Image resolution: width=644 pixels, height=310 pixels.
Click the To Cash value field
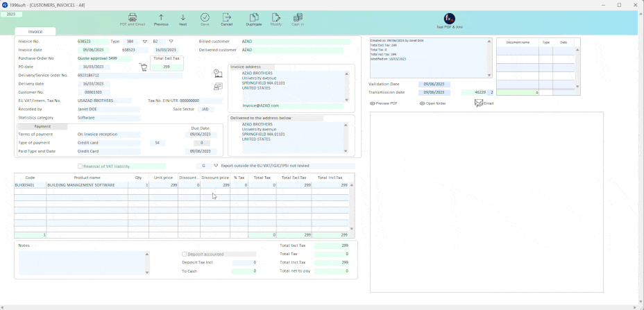244,271
